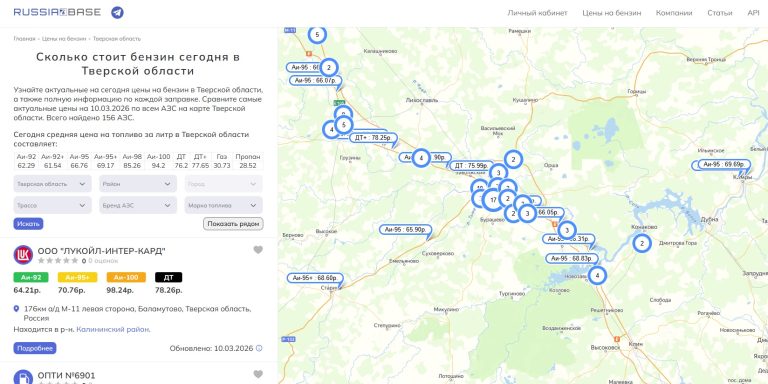Open the Компании menu item

pos(674,13)
